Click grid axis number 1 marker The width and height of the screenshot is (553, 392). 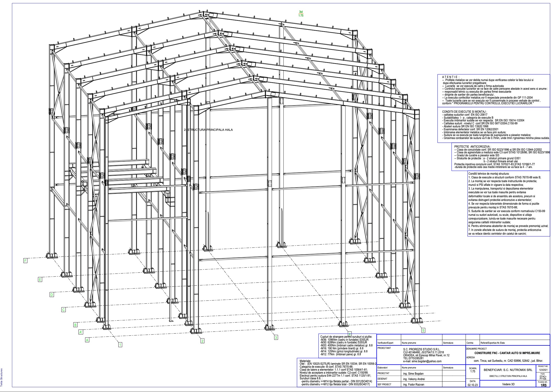[x=120, y=344]
